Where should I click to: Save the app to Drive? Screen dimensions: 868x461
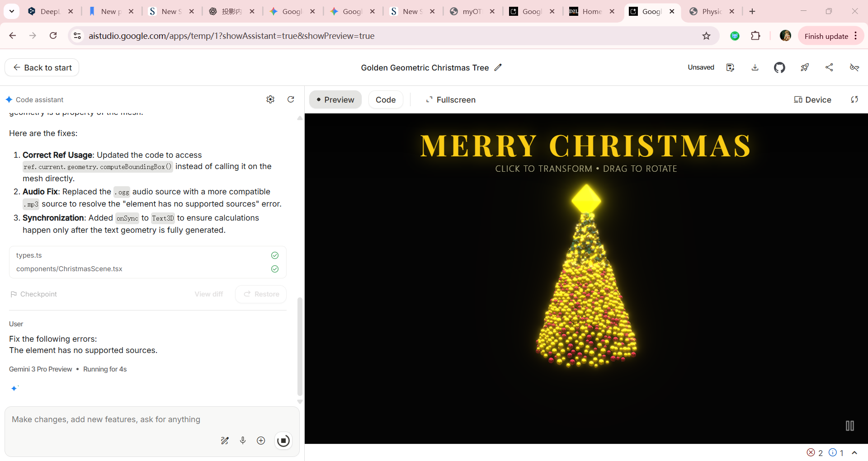[730, 67]
